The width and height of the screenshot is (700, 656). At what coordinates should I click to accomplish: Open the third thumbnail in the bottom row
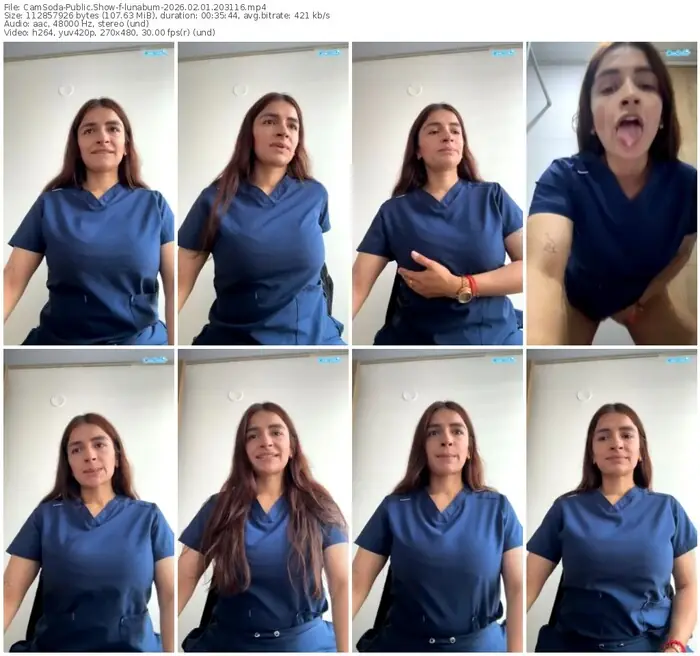(x=437, y=500)
